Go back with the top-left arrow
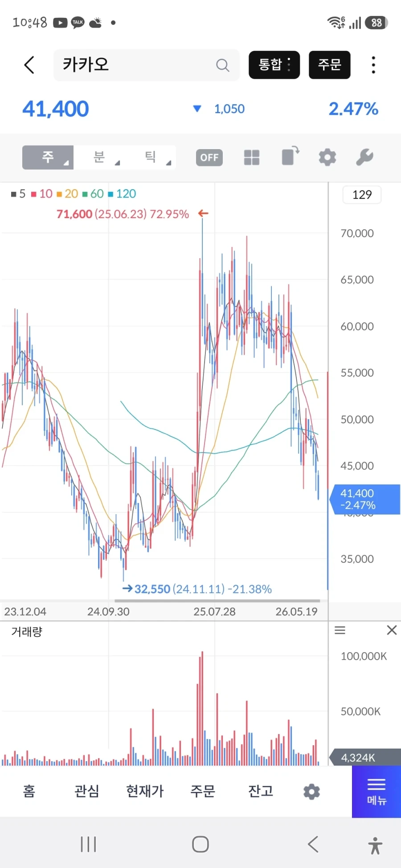The height and width of the screenshot is (868, 401). click(x=29, y=65)
